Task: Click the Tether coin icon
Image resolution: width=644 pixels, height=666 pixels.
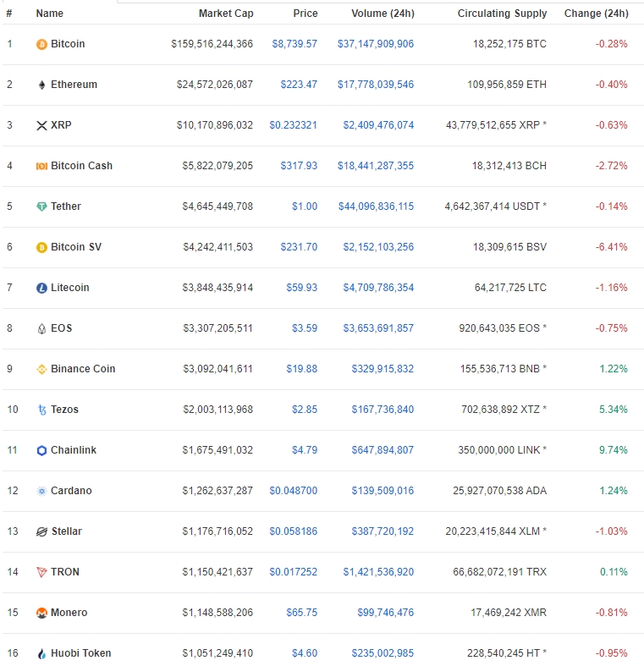Action: (41, 206)
